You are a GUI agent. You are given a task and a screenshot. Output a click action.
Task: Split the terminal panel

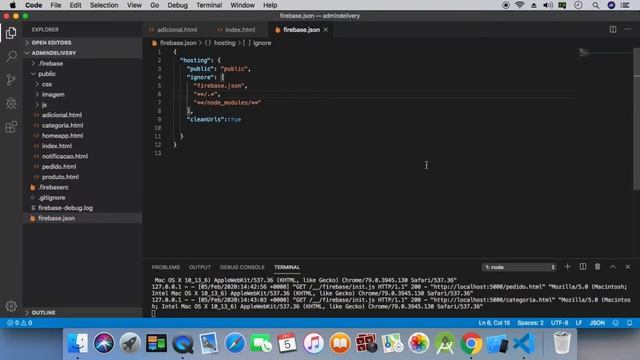coord(583,267)
